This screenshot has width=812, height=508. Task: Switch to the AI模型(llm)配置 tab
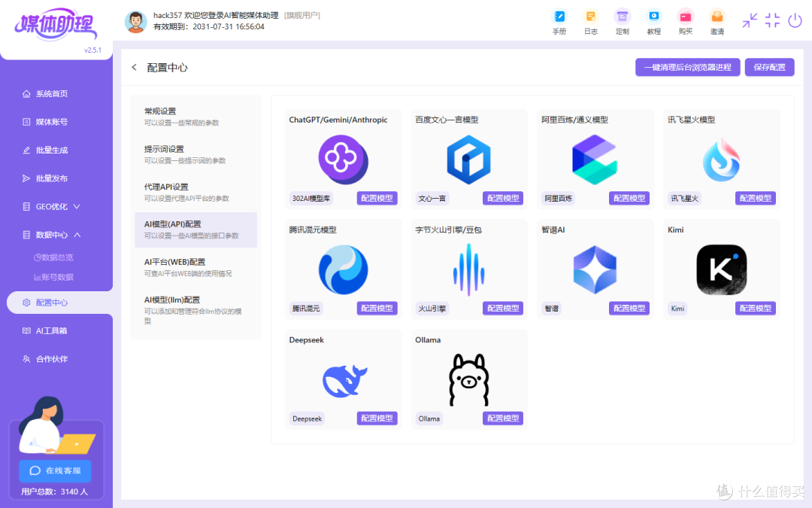[x=195, y=310]
